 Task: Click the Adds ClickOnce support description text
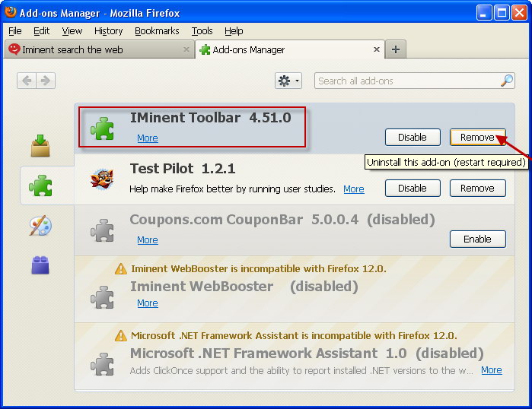click(x=301, y=370)
